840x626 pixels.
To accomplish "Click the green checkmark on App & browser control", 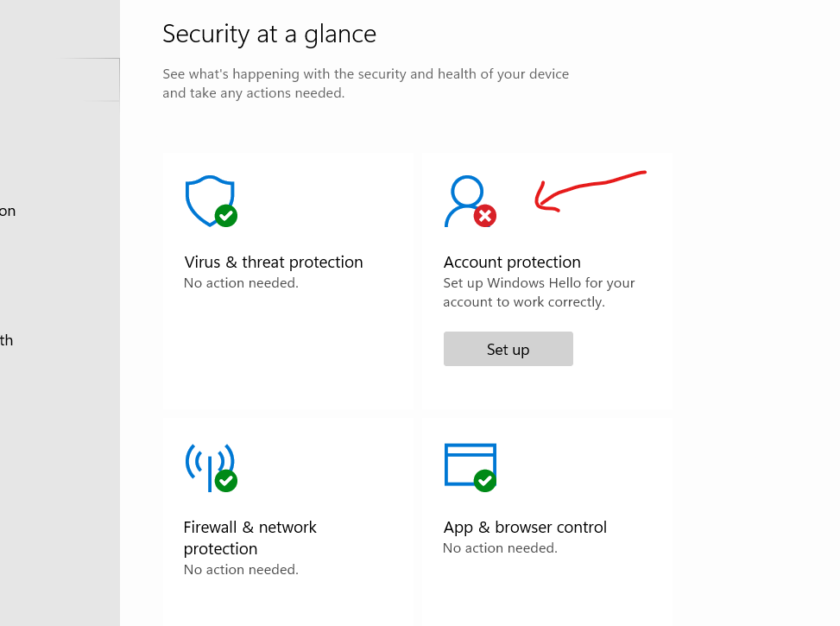I will pos(485,480).
